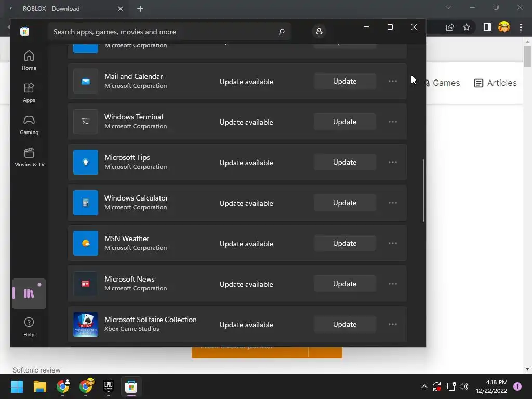Open the Library icon in sidebar

[x=29, y=294]
